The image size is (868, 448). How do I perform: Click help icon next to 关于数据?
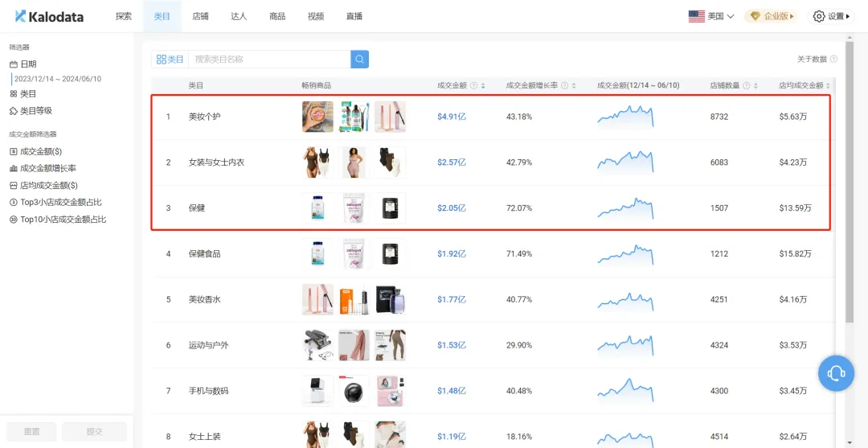tap(833, 60)
